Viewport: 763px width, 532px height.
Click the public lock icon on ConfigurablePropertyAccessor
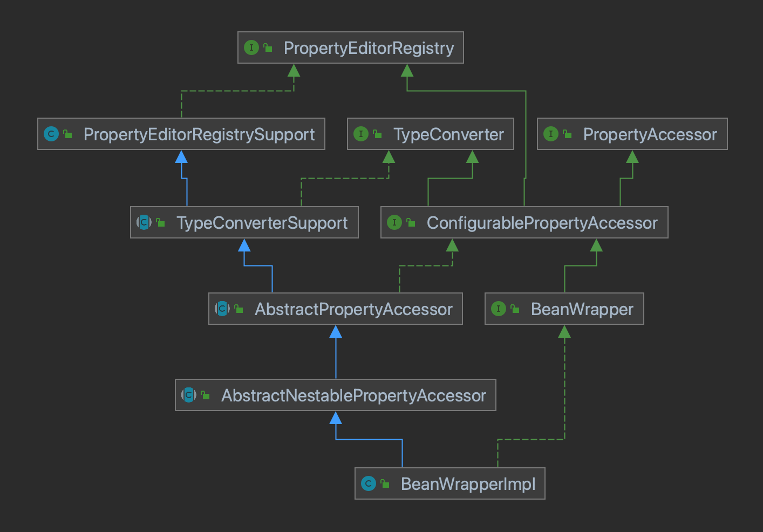click(411, 223)
